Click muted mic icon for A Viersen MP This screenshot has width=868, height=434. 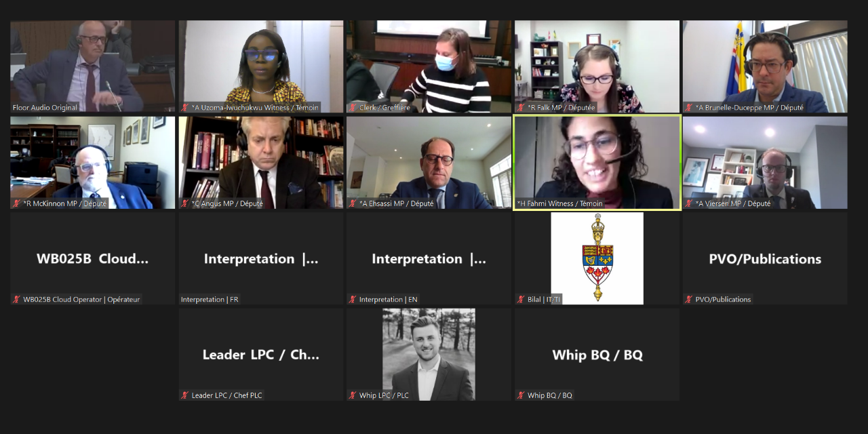689,203
